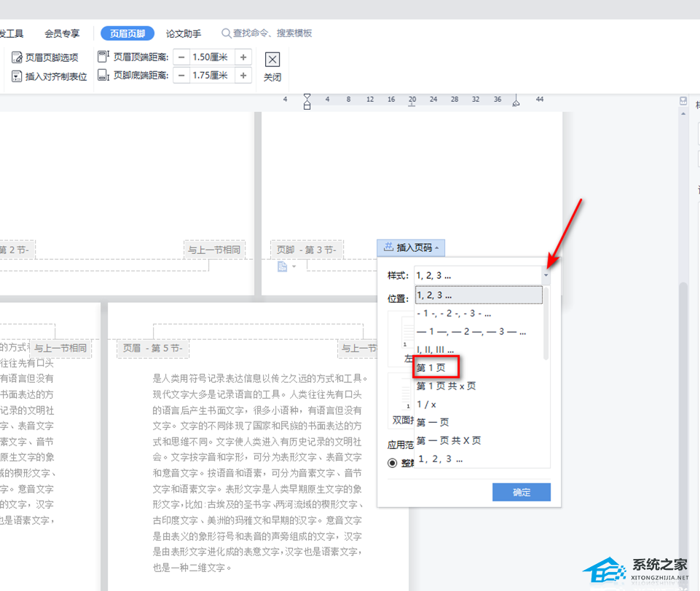Viewport: 700px width, 591px height.
Task: Decrease 页眉顶端距离 with minus button
Action: coord(181,57)
